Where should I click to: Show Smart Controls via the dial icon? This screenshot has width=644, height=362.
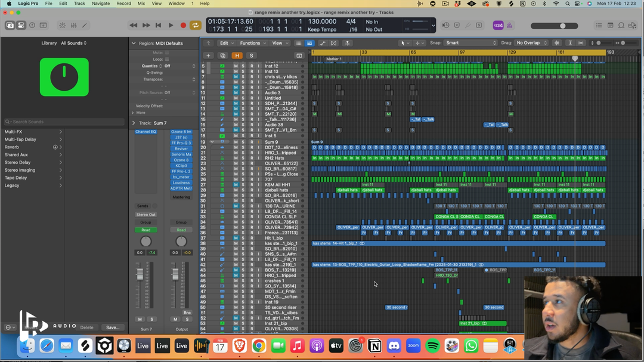pos(63,26)
